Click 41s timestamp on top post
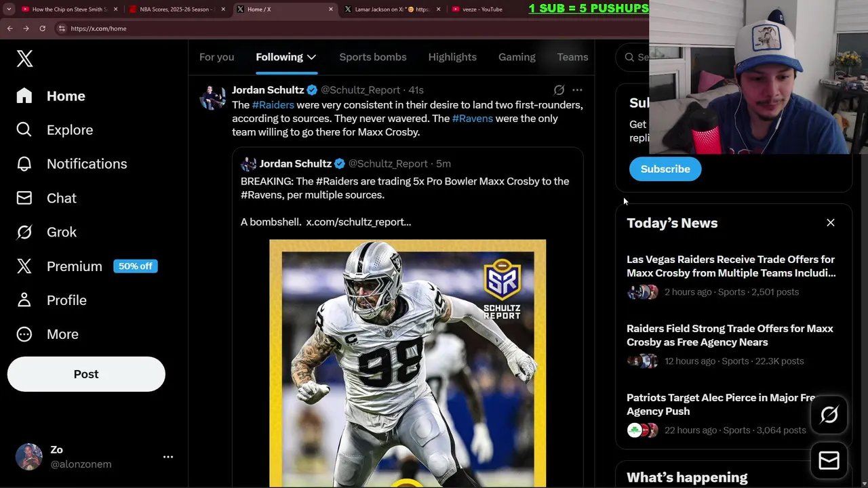 (416, 90)
